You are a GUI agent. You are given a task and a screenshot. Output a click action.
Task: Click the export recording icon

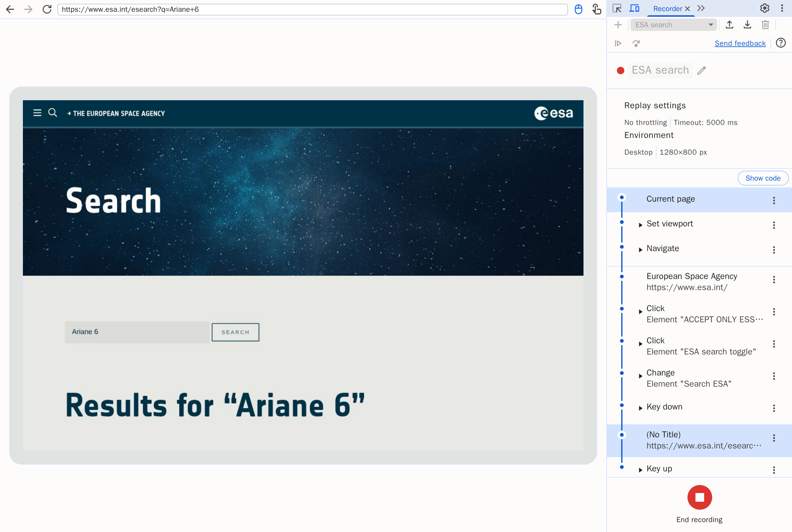tap(747, 25)
